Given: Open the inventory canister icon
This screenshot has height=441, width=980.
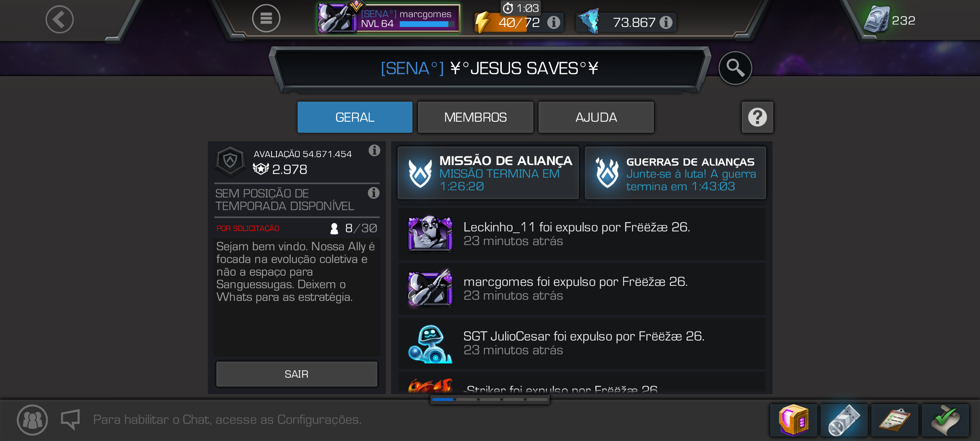Looking at the screenshot, I should (x=844, y=420).
